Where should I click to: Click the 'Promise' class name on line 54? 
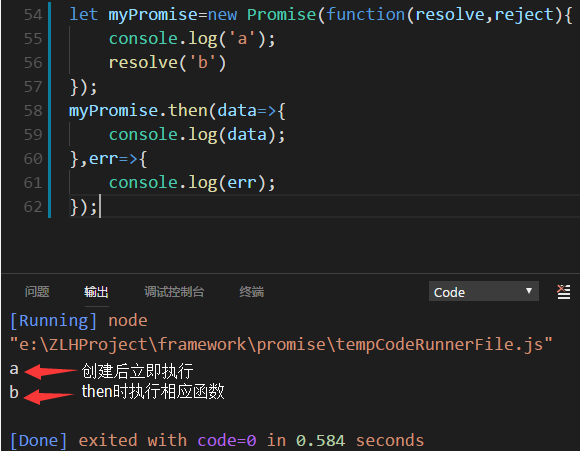click(x=281, y=15)
